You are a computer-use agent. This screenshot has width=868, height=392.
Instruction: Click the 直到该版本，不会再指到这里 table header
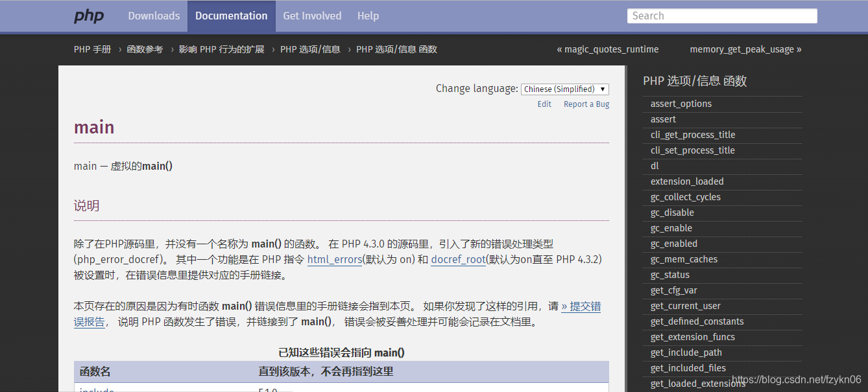[326, 371]
